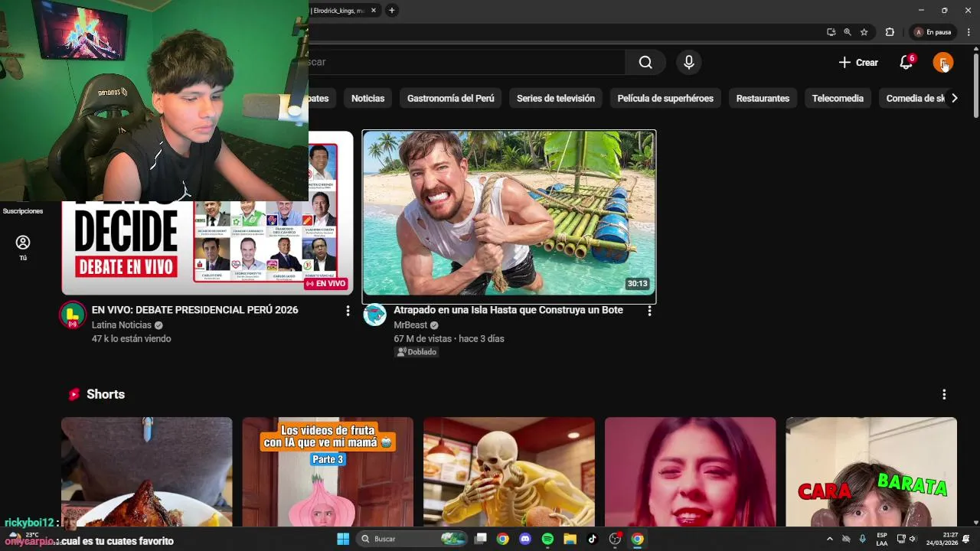The width and height of the screenshot is (980, 551).
Task: Select the Restaurantes filter chip
Action: click(763, 98)
